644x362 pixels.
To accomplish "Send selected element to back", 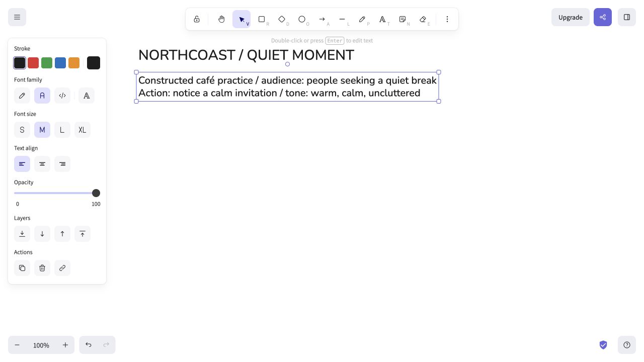I will pos(22,234).
